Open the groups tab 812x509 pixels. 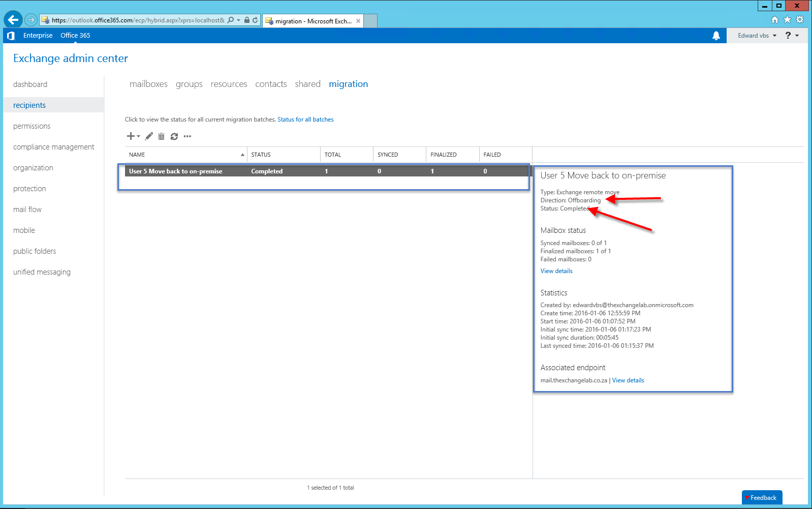click(x=189, y=84)
